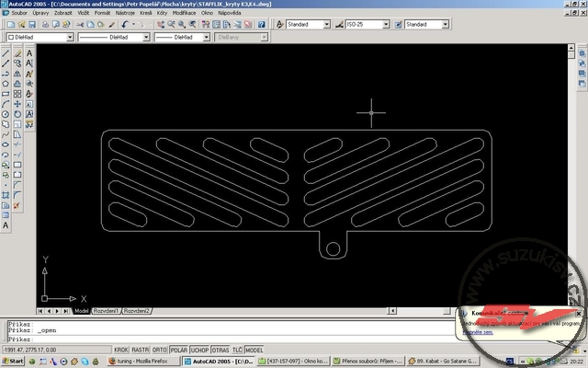Click the New drawing icon
Screen dimensions: 588x368
tap(11, 25)
